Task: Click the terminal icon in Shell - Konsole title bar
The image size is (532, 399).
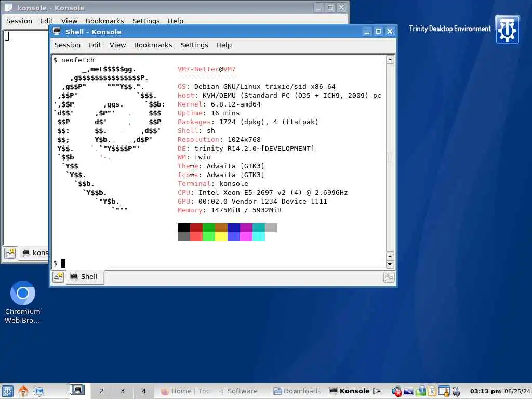Action: click(57, 32)
